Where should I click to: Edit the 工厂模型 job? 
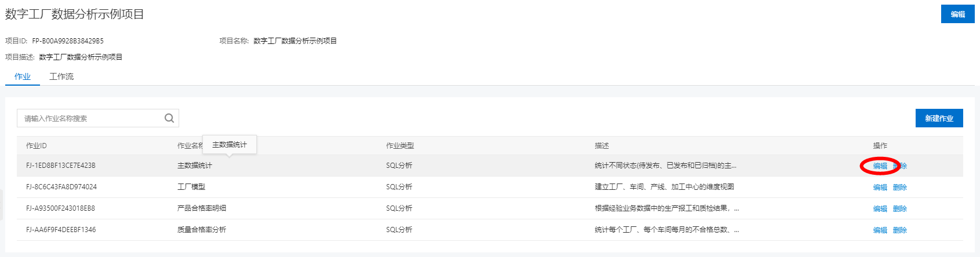(880, 188)
